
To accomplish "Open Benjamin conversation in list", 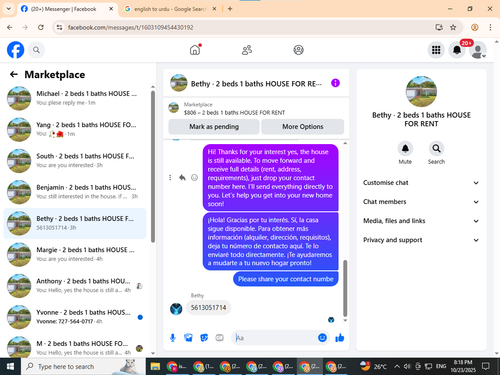I will coord(75,192).
